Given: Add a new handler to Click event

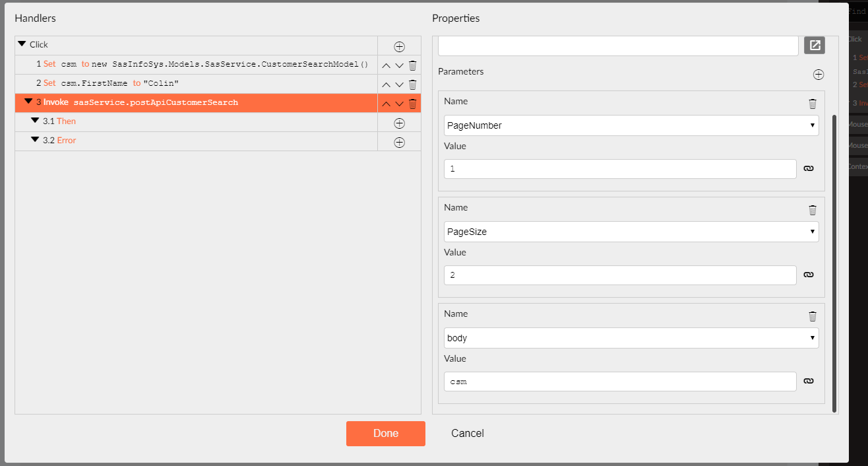Looking at the screenshot, I should tap(399, 46).
